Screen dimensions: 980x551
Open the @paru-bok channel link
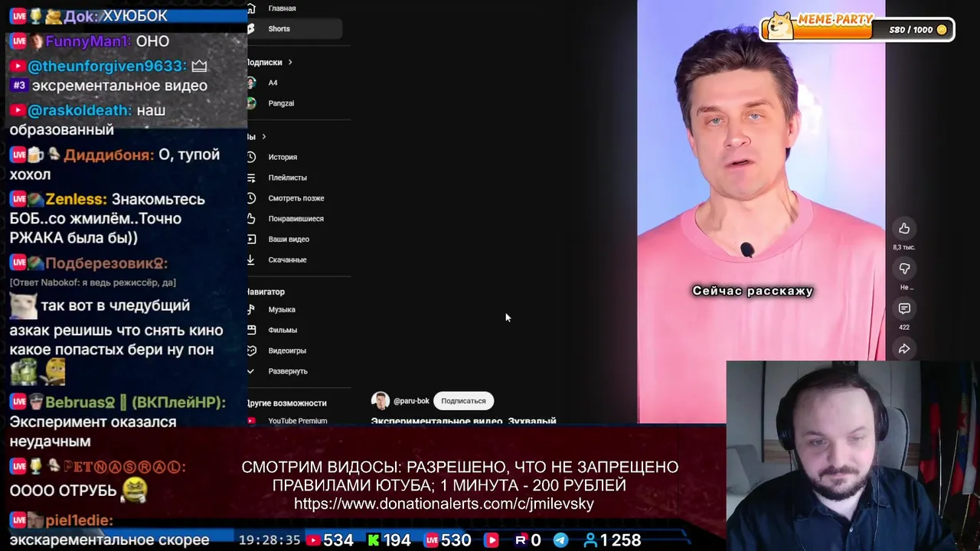411,401
